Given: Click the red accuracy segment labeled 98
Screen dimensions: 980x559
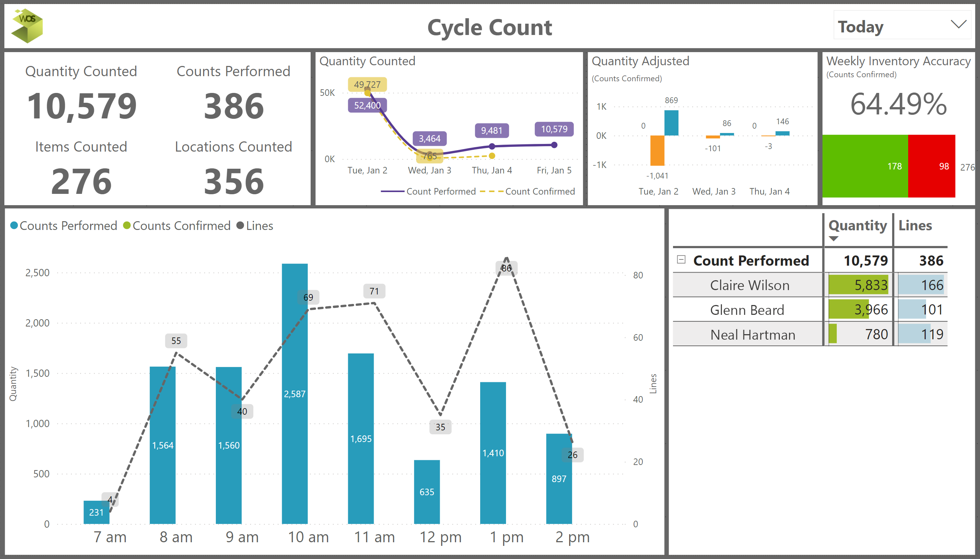Looking at the screenshot, I should coord(931,166).
